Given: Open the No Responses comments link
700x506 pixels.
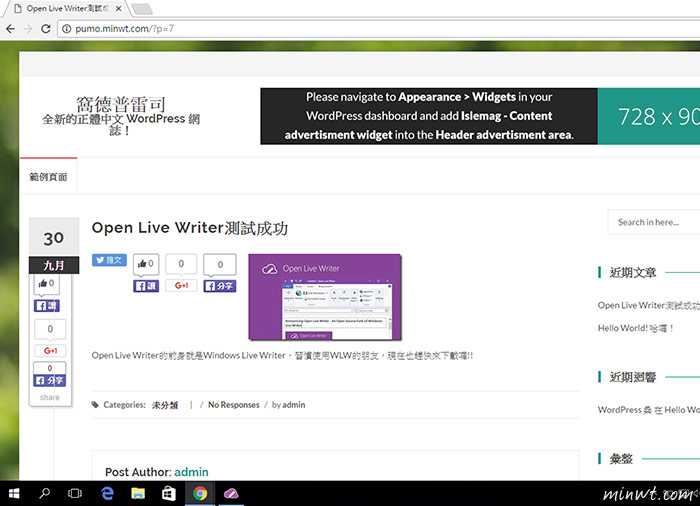Looking at the screenshot, I should click(x=233, y=405).
